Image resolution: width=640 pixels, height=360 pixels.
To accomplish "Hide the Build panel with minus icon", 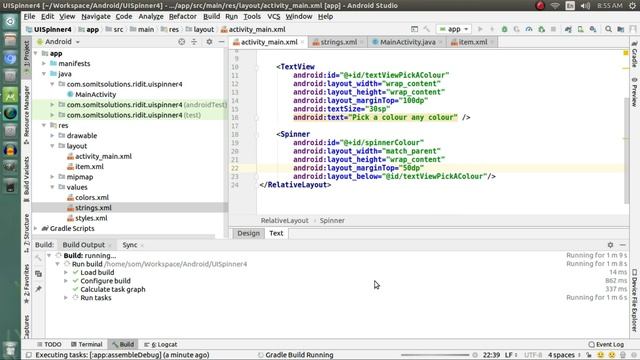I will pyautogui.click(x=622, y=245).
